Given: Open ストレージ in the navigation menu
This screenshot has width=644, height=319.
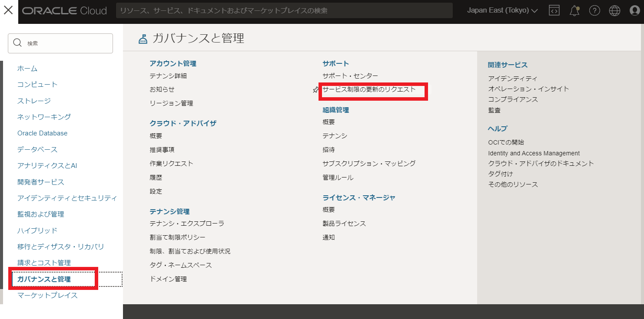Looking at the screenshot, I should coord(34,101).
